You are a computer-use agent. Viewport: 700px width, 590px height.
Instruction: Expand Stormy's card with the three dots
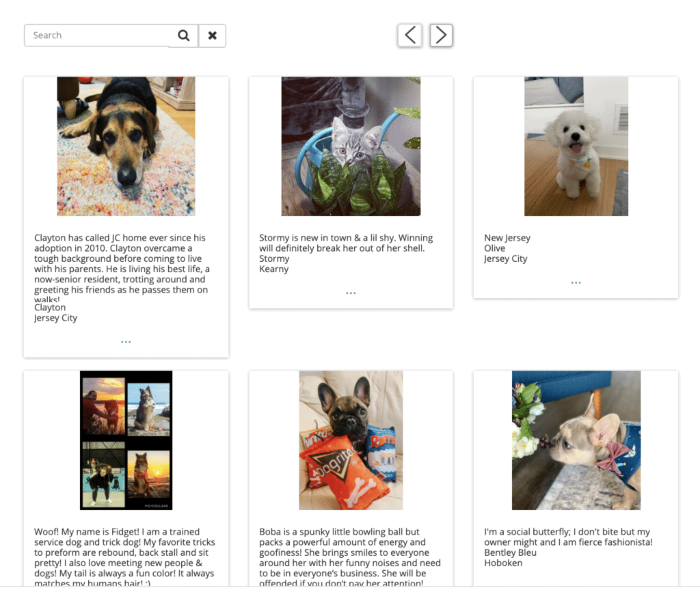pyautogui.click(x=351, y=293)
